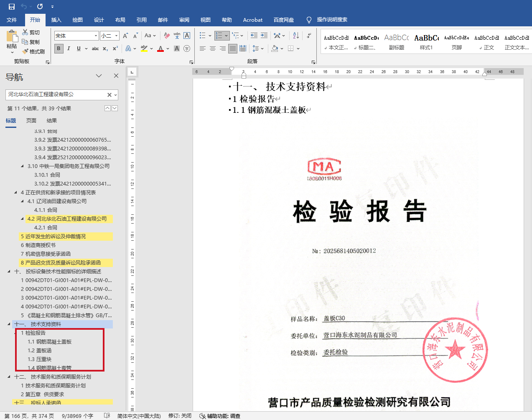
Task: Toggle character shading icon
Action: pos(177,48)
